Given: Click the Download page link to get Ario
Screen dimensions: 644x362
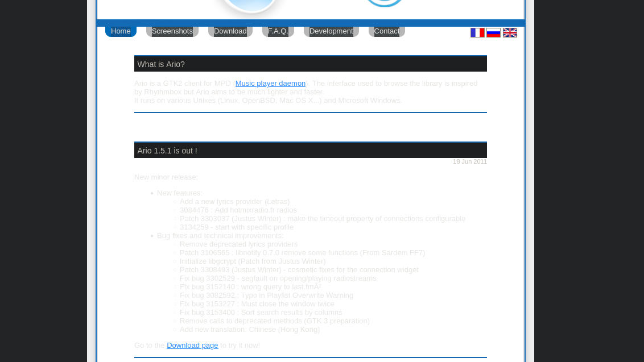Looking at the screenshot, I should pos(192,345).
